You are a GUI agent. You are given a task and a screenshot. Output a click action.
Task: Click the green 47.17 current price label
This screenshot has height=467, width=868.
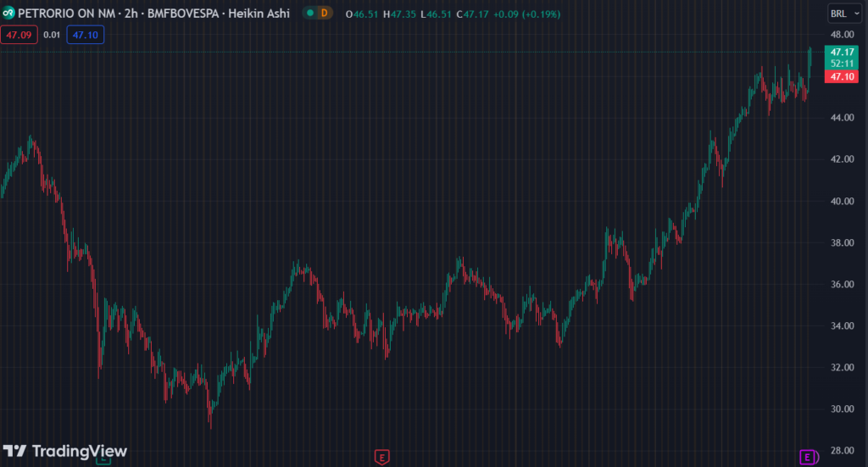pyautogui.click(x=842, y=52)
